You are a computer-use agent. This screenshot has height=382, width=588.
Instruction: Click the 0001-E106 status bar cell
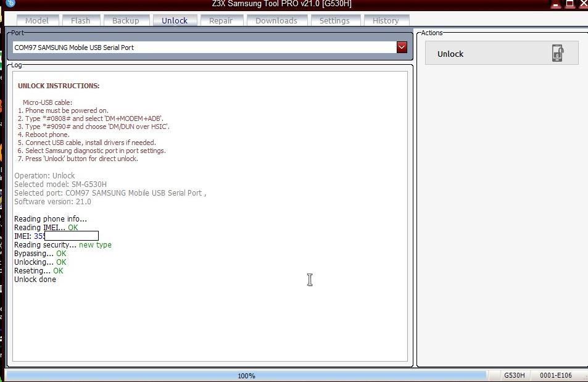pos(555,375)
